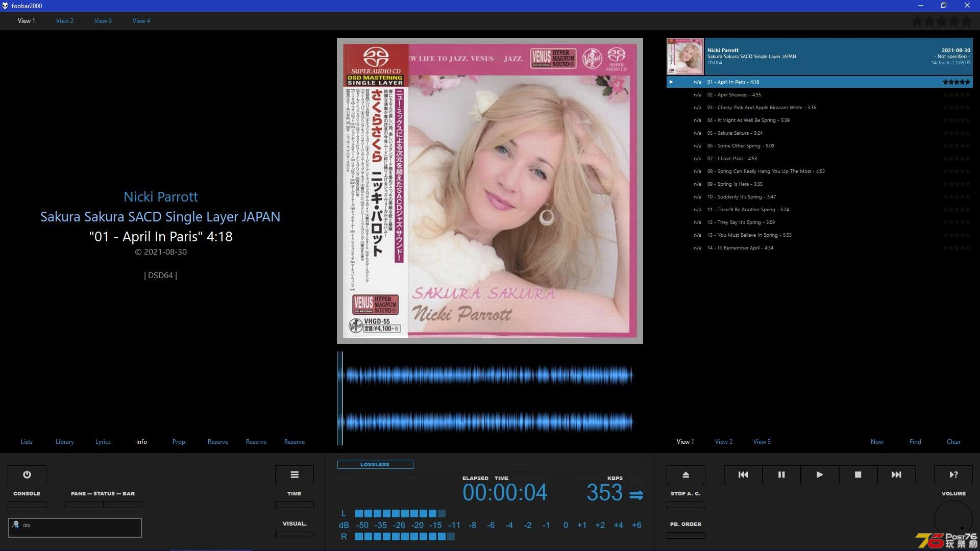Click the random play button
Screen dimensions: 980x551
(x=953, y=474)
